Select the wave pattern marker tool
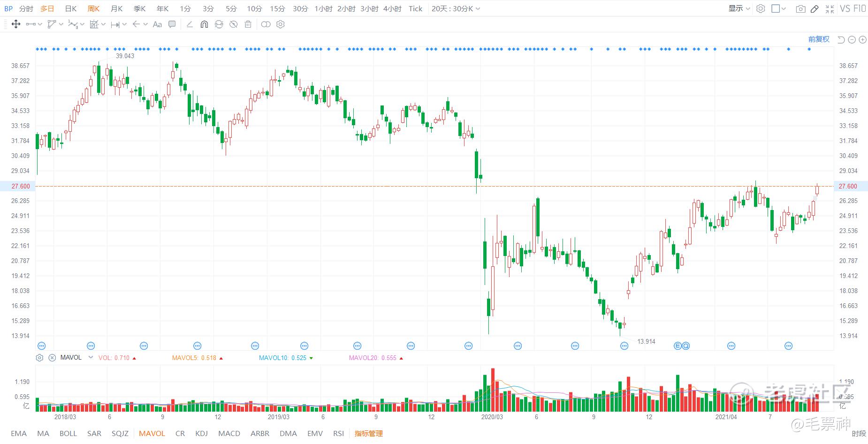868x444 pixels. (x=73, y=24)
